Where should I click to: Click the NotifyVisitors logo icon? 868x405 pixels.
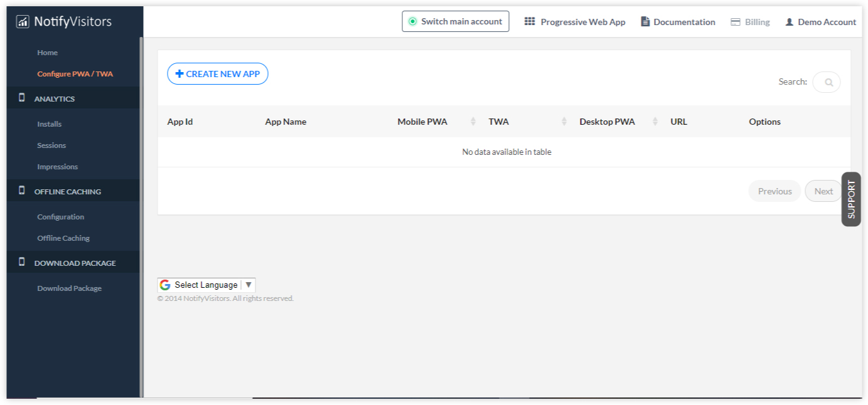click(x=23, y=22)
